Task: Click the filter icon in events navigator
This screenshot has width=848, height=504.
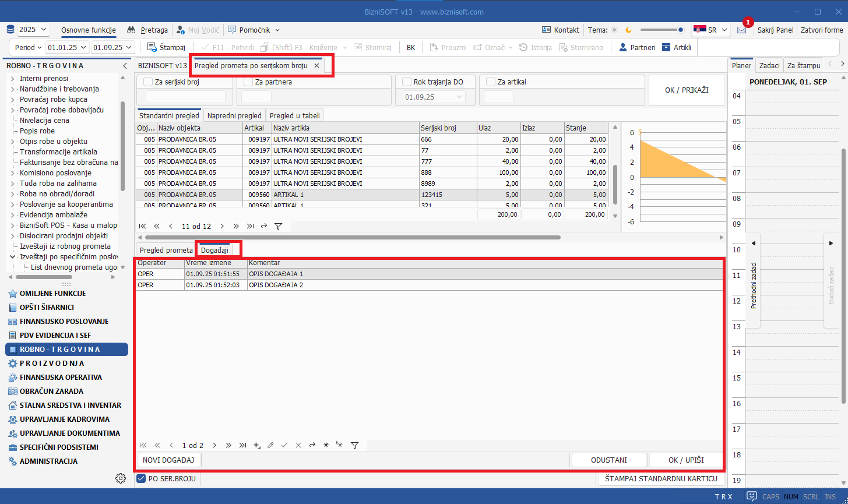Action: [x=354, y=445]
